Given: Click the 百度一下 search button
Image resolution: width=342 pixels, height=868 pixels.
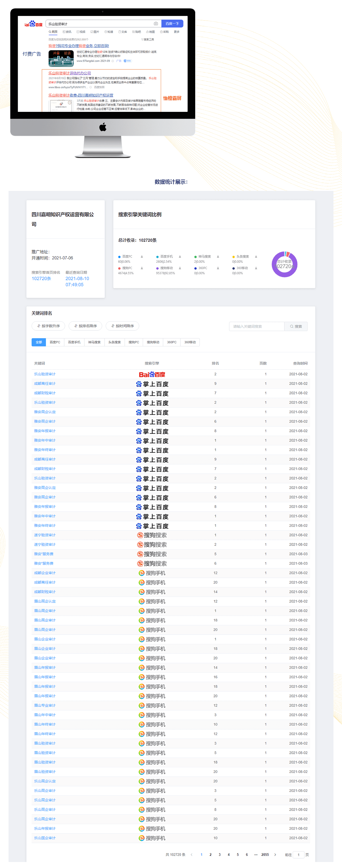Looking at the screenshot, I should (x=172, y=24).
